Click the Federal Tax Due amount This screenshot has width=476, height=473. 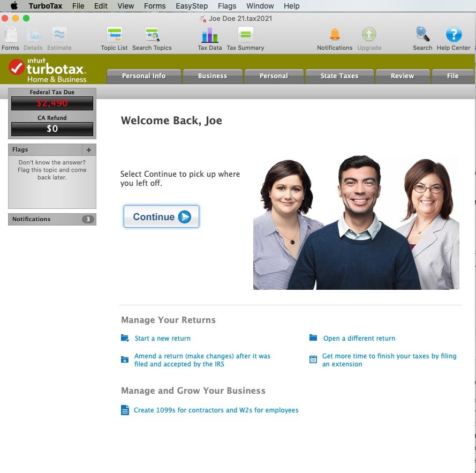coord(52,103)
